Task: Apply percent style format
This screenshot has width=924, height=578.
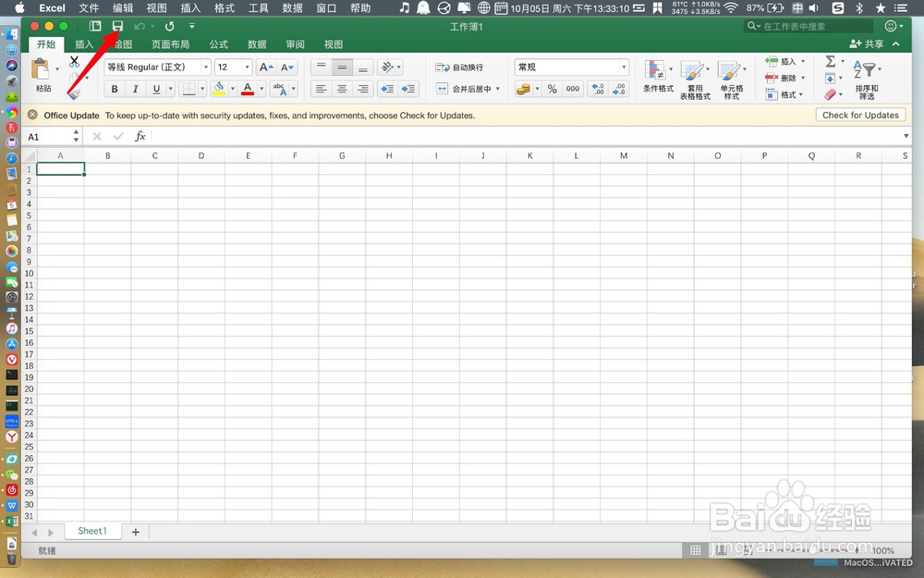Action: click(553, 89)
